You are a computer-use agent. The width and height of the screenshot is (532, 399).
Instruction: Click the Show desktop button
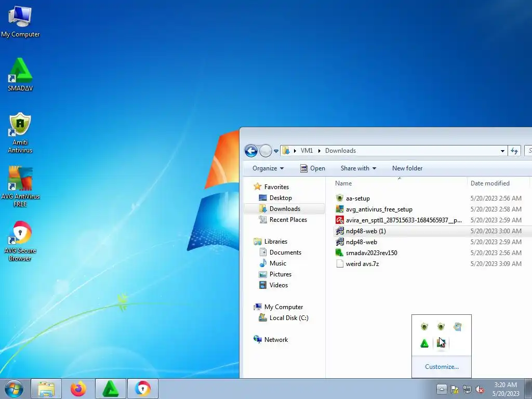(x=529, y=389)
